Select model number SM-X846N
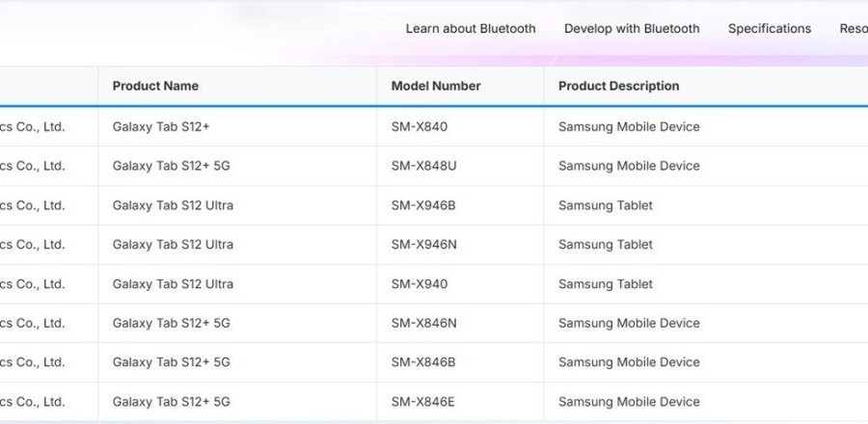This screenshot has height=424, width=868. pos(424,323)
